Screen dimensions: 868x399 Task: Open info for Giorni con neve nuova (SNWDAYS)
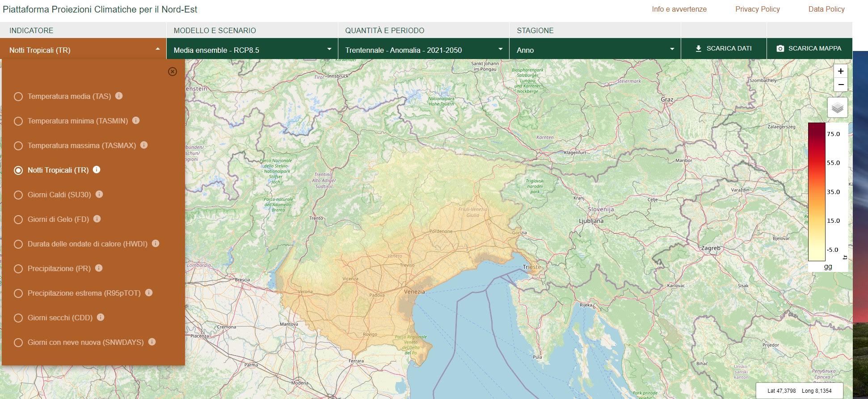coord(152,342)
